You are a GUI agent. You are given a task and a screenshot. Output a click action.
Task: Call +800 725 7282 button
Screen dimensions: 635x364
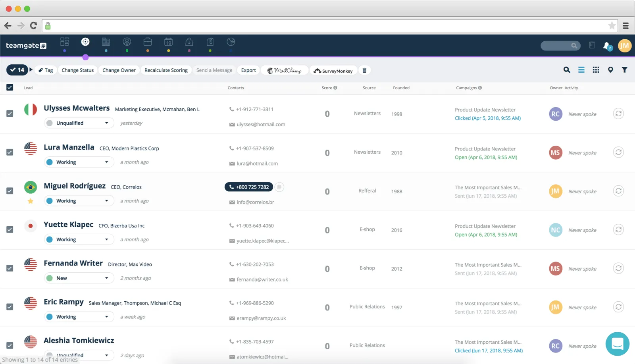[249, 187]
